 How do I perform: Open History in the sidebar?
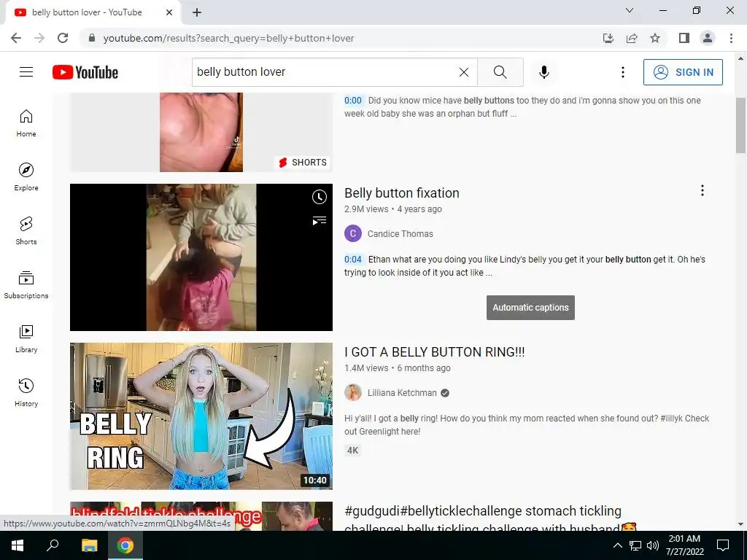click(26, 392)
